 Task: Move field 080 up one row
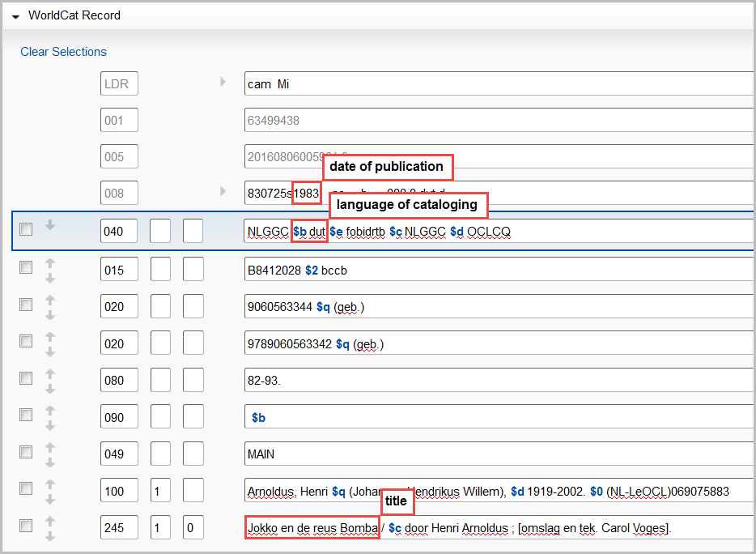[49, 374]
